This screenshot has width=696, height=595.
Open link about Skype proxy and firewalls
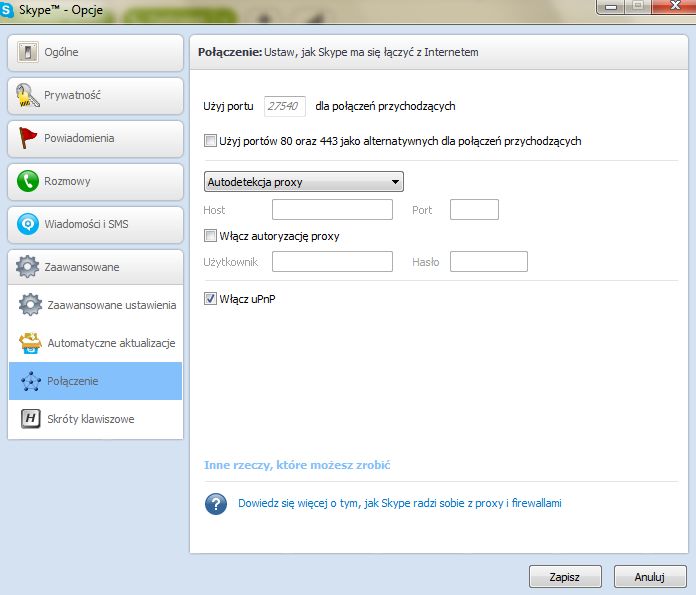pyautogui.click(x=400, y=503)
